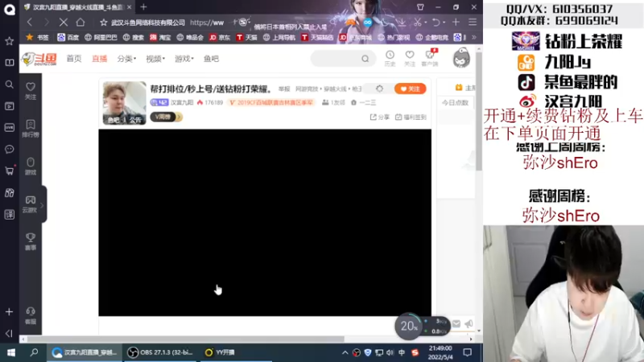Click the horizontal page scrollbar
This screenshot has height=362, width=644.
[x=186, y=339]
